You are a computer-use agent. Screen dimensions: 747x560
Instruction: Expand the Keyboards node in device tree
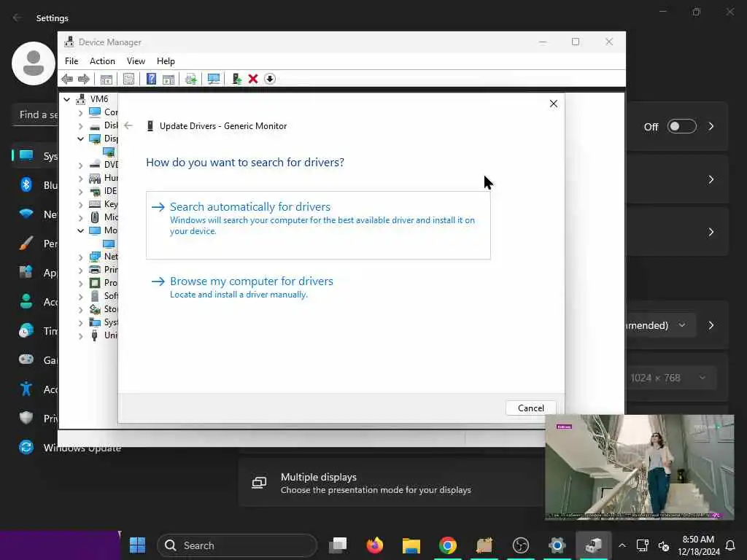(80, 204)
